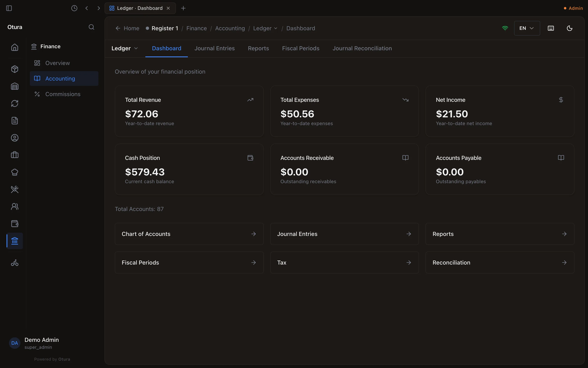Image resolution: width=588 pixels, height=368 pixels.
Task: Open the Tax link card
Action: pyautogui.click(x=344, y=263)
